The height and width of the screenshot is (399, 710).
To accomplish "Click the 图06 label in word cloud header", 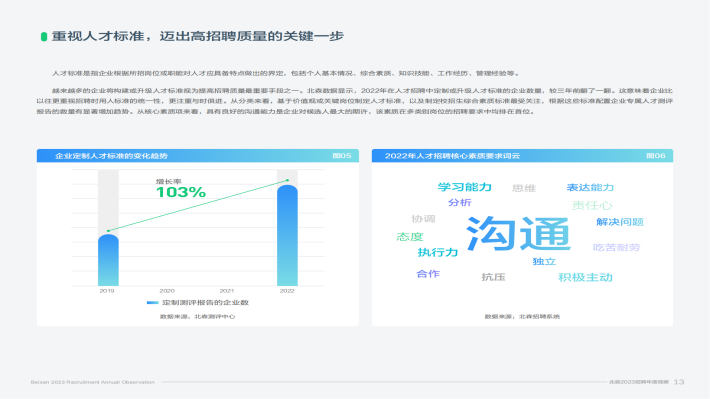I will tap(656, 156).
